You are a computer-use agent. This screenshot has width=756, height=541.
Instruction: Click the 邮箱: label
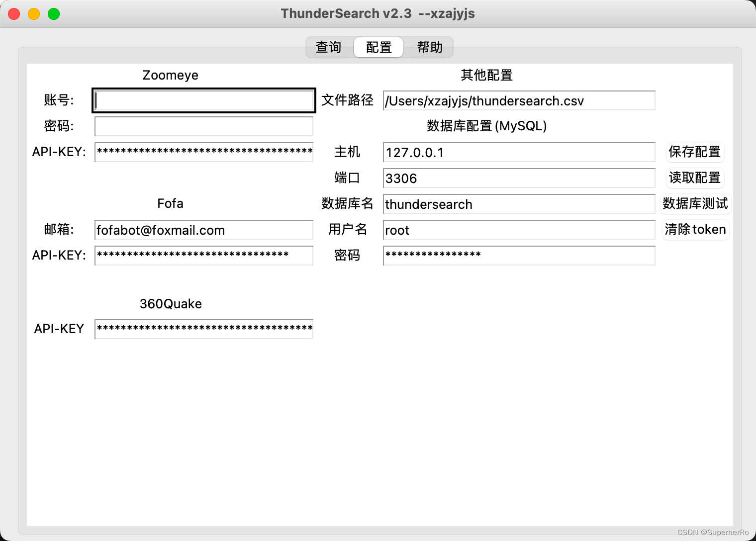click(59, 229)
